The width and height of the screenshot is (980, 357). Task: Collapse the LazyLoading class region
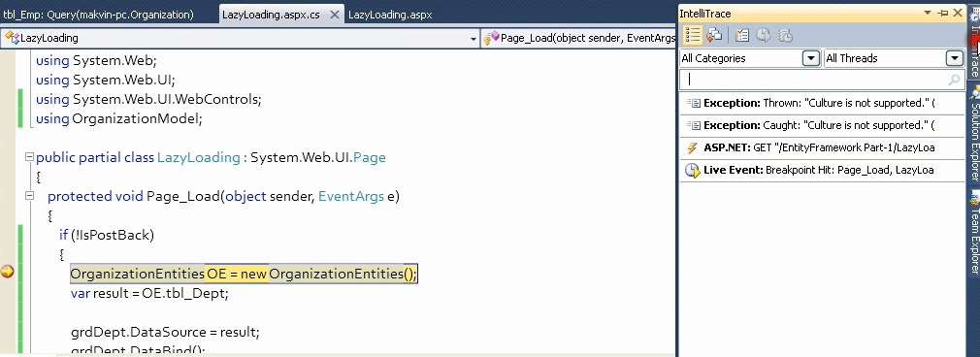(x=29, y=157)
